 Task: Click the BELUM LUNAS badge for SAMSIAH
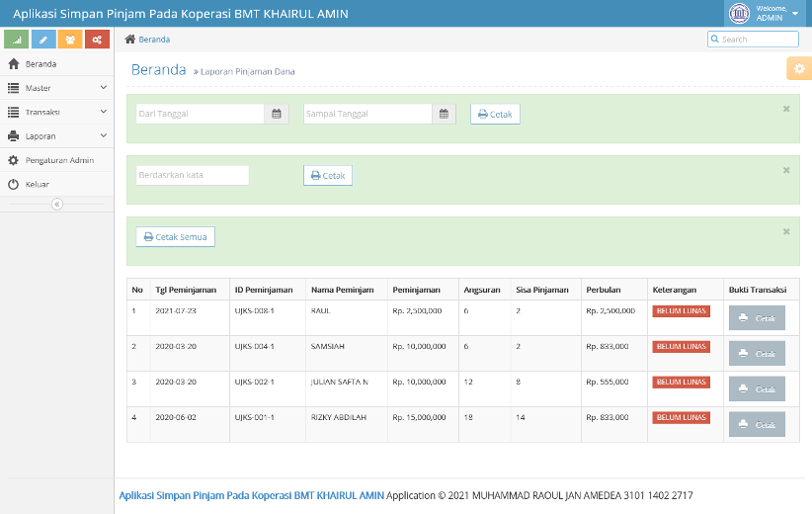pos(681,347)
